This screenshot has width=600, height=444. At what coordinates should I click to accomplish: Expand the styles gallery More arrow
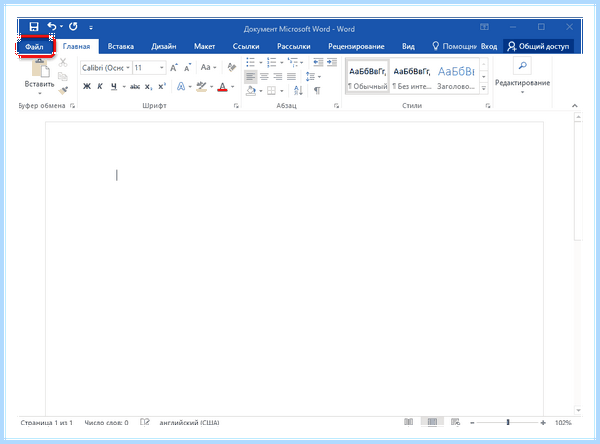coord(484,88)
